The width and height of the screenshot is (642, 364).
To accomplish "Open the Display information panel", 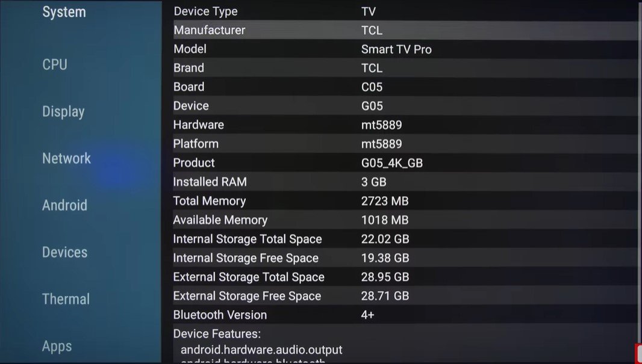I will 63,111.
